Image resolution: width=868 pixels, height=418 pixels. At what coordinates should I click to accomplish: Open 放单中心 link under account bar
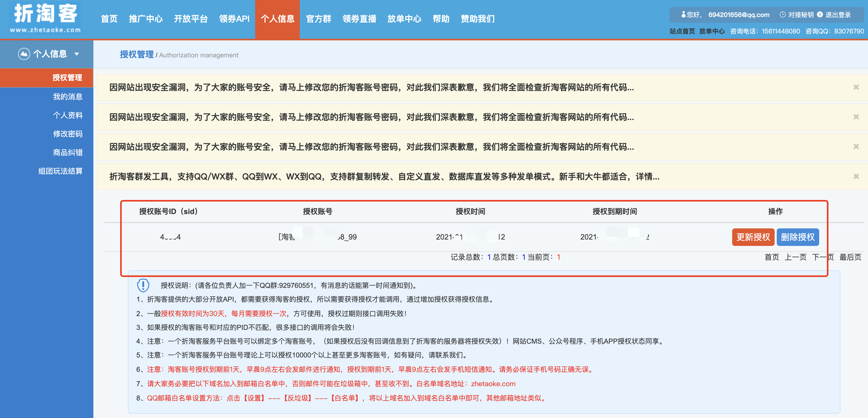pos(712,31)
